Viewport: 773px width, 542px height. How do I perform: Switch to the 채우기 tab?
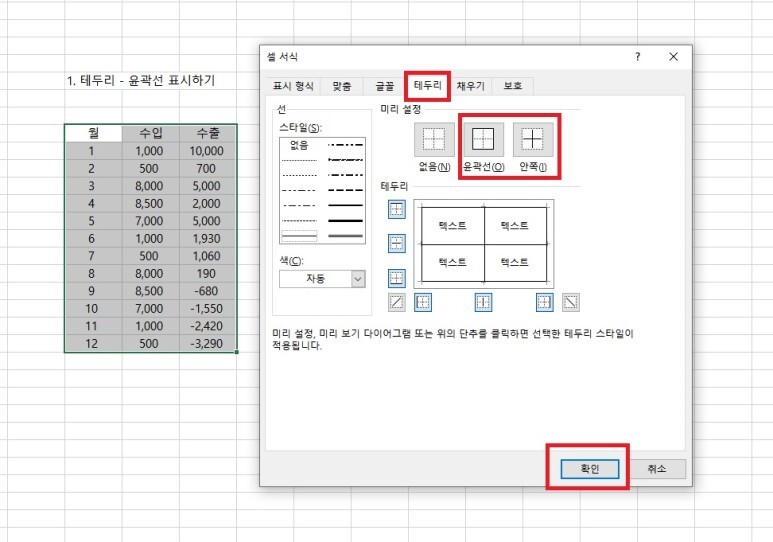(x=470, y=86)
